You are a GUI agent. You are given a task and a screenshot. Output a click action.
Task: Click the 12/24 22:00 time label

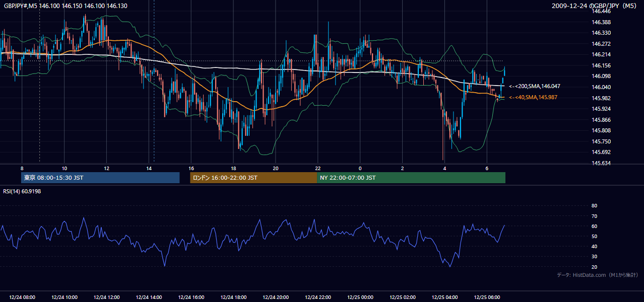tap(318, 297)
